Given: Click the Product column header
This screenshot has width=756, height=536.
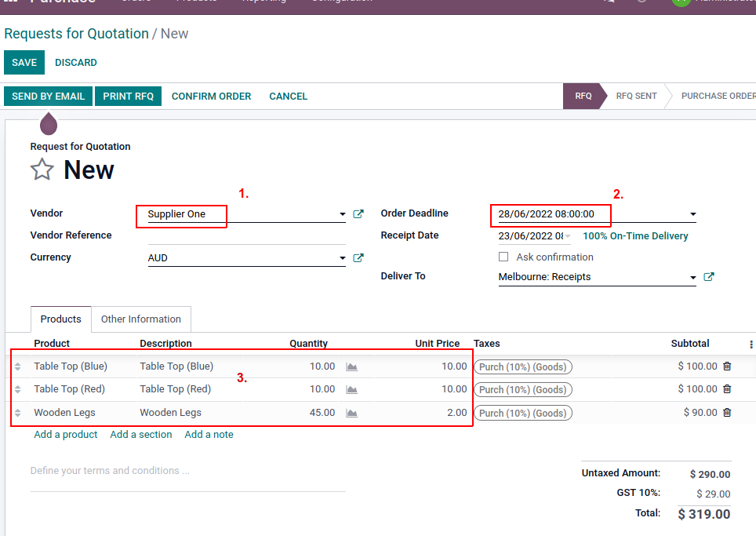Looking at the screenshot, I should 52,344.
